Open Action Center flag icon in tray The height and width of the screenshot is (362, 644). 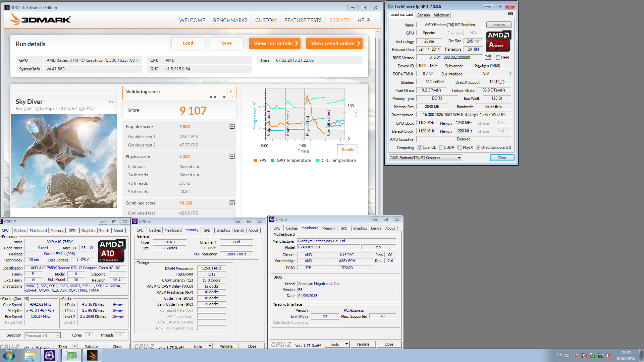coord(584,356)
